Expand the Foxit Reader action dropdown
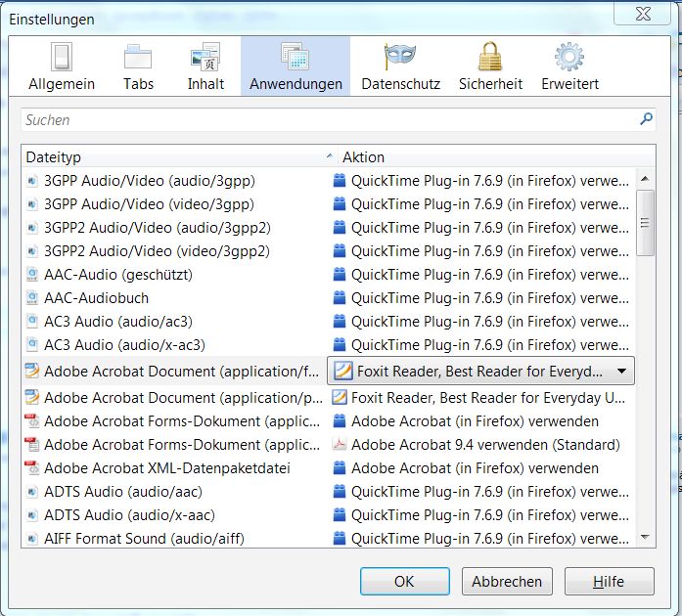 click(622, 372)
